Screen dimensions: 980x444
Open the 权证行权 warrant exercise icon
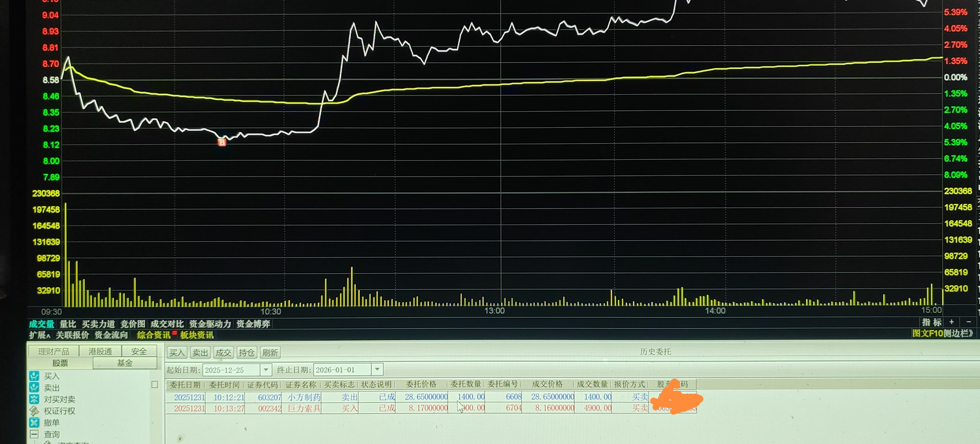click(34, 411)
